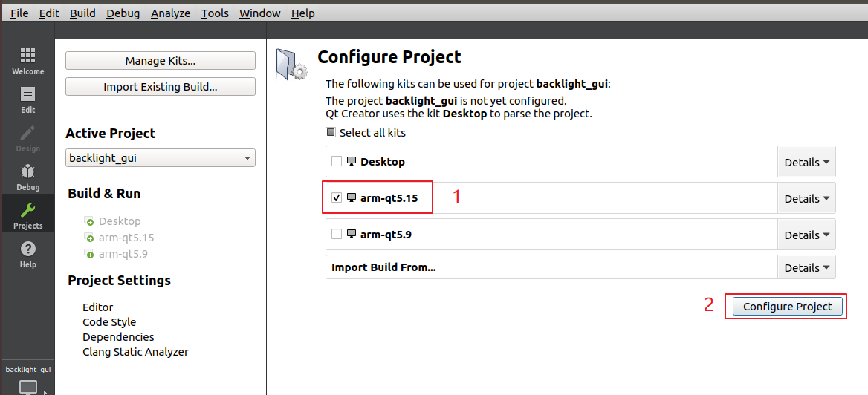
Task: Expand Details for Import Build From
Action: pos(806,268)
